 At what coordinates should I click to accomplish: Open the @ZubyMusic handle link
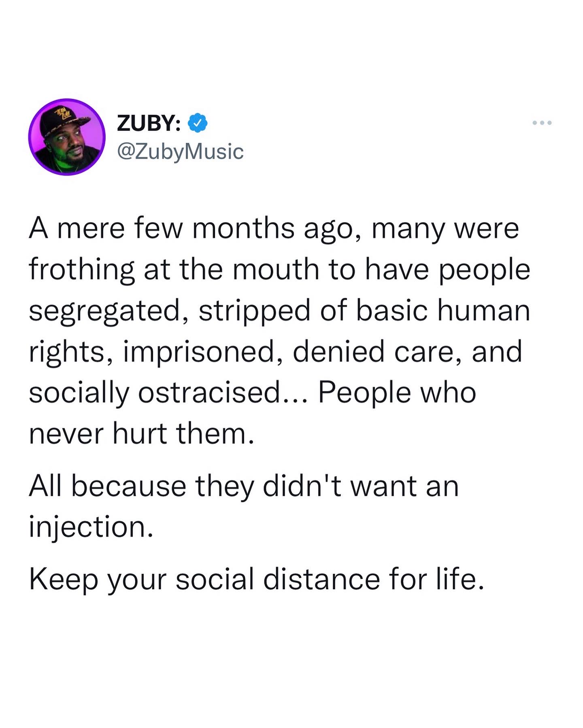[x=180, y=152]
